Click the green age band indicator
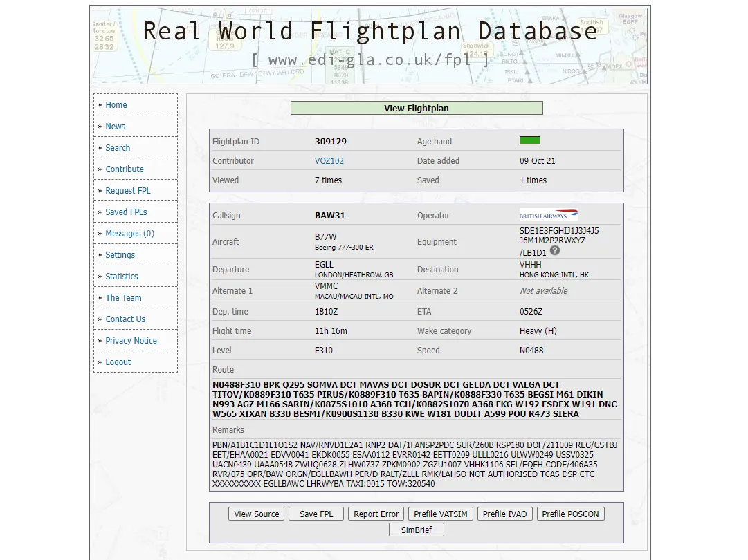This screenshot has height=560, width=748. [x=529, y=141]
